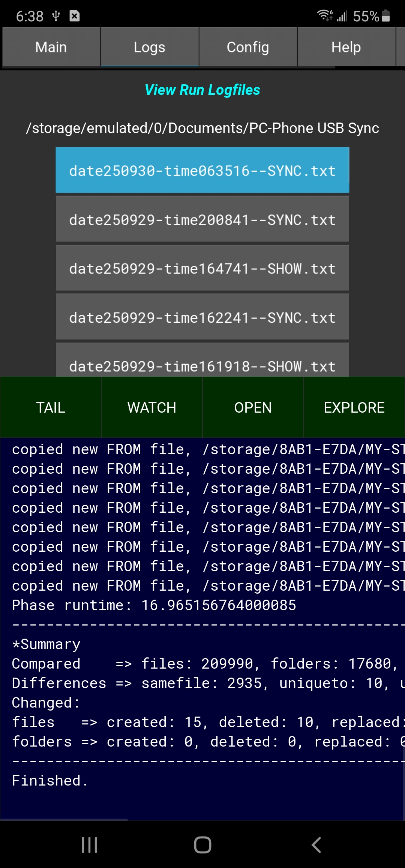Image resolution: width=405 pixels, height=868 pixels.
Task: Pick logfile date250929-time164741--SHOW.txt
Action: click(202, 268)
